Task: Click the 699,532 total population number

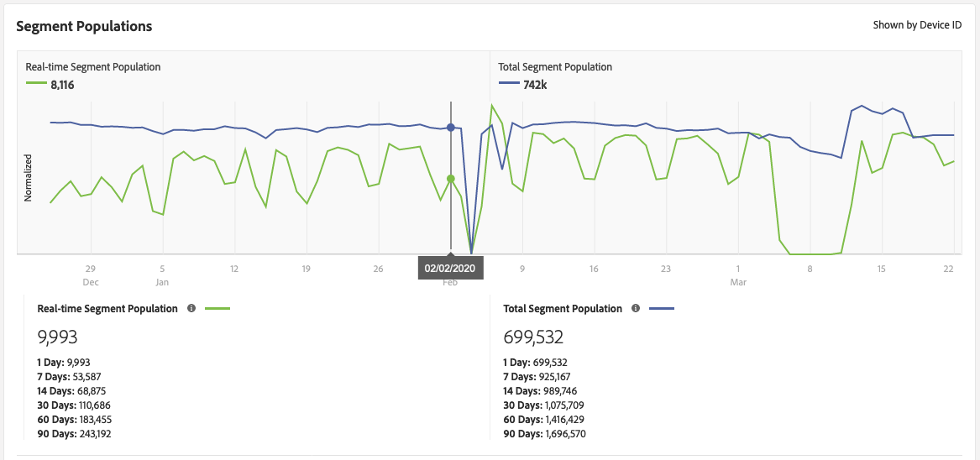Action: tap(533, 337)
